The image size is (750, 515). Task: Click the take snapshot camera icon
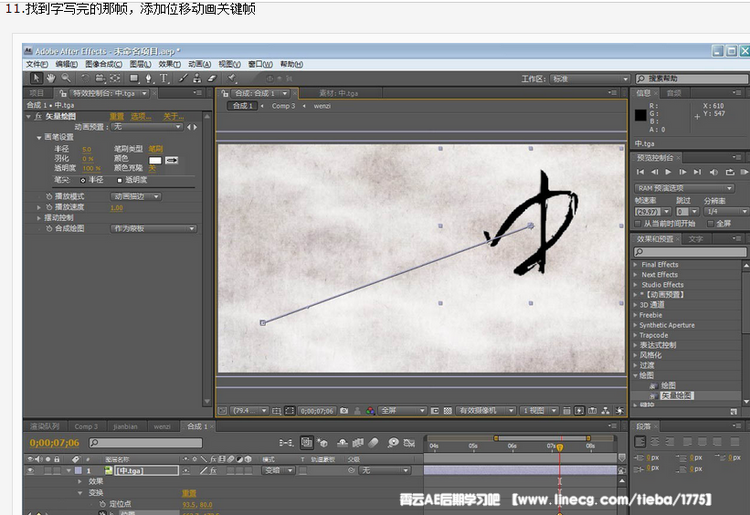click(343, 410)
